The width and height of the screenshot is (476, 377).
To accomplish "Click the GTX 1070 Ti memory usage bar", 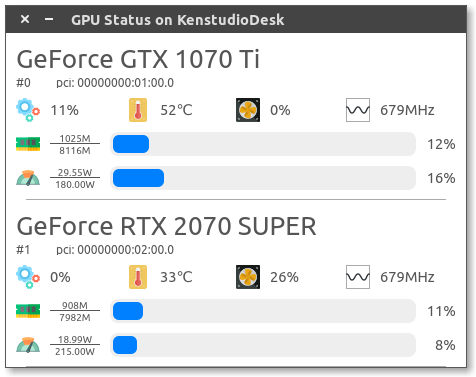I will 263,144.
